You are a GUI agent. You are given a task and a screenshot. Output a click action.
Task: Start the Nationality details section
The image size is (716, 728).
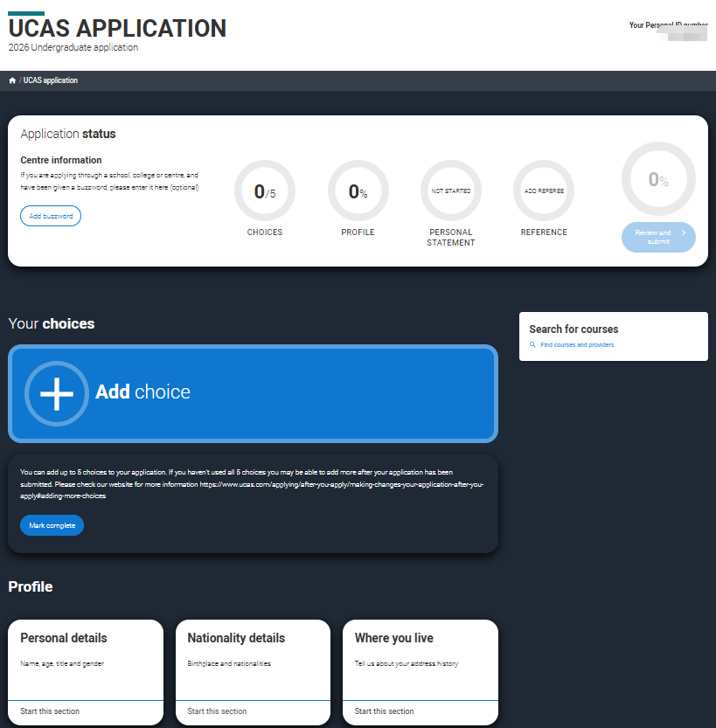[x=217, y=711]
